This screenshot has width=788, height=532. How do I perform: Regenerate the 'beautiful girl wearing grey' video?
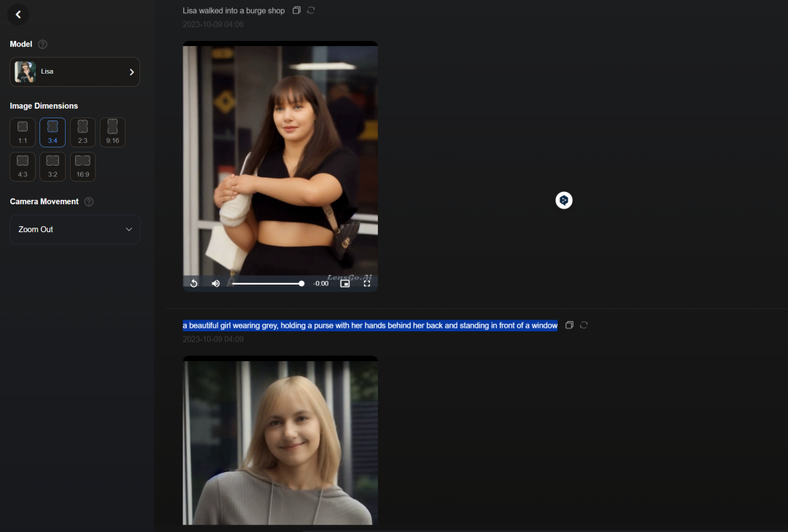tap(584, 325)
